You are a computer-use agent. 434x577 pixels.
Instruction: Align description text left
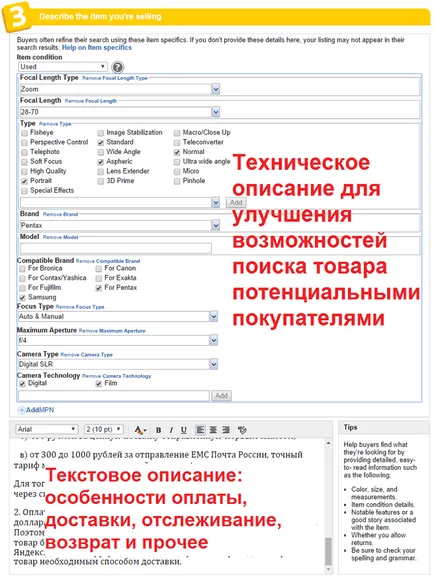click(200, 429)
